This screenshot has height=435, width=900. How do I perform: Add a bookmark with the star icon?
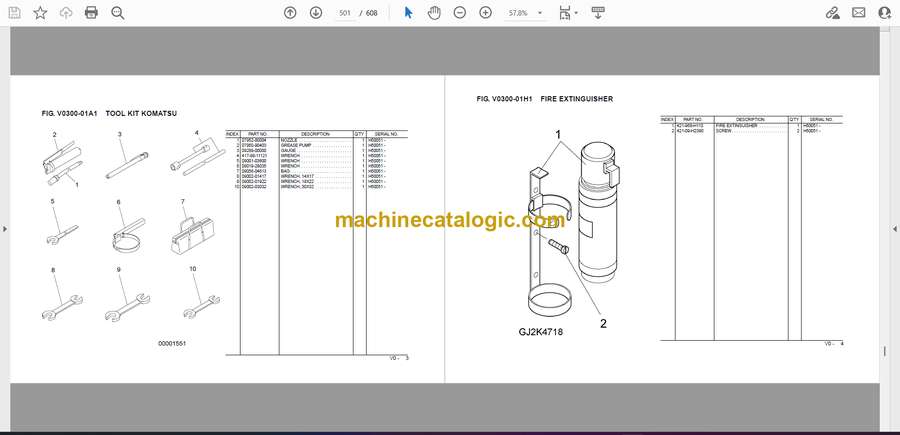(40, 13)
